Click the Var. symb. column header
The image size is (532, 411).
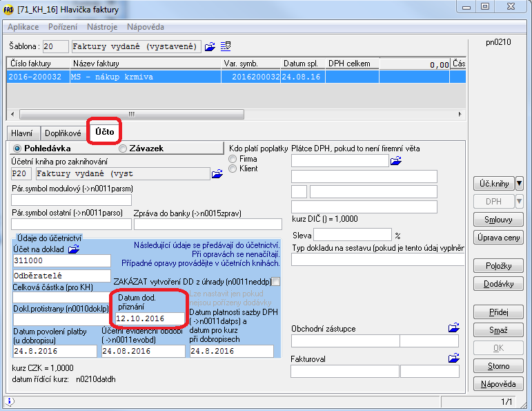(x=250, y=64)
